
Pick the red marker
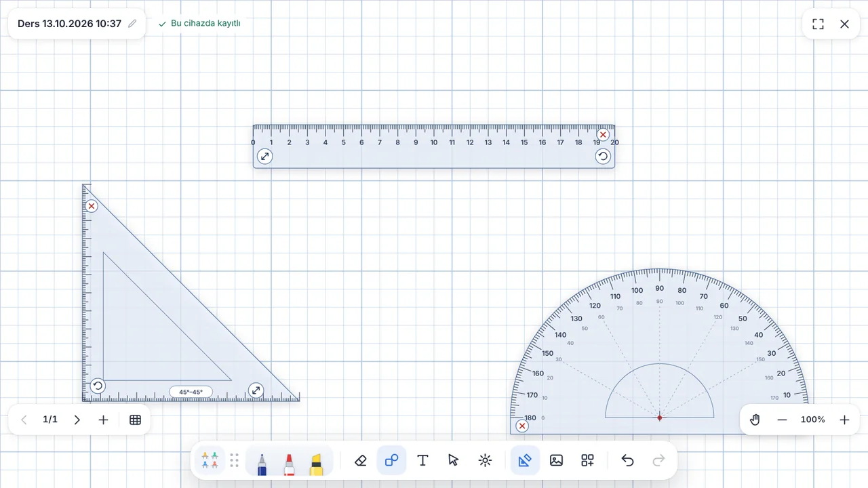tap(289, 464)
